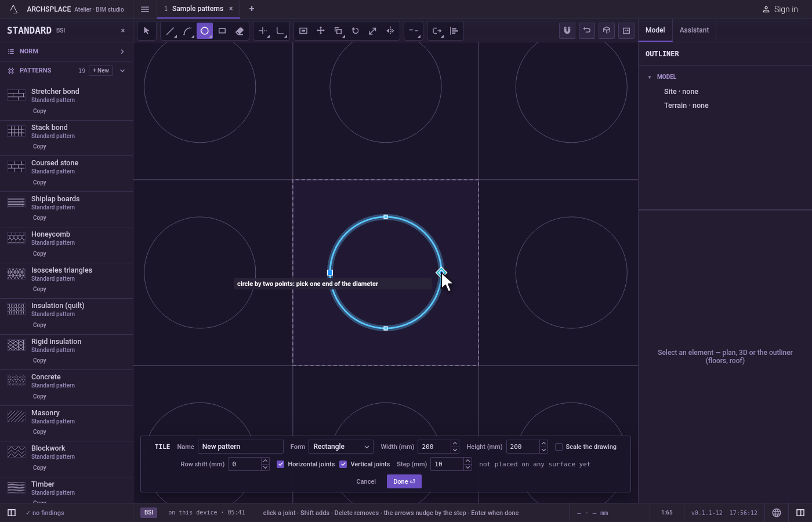This screenshot has width=812, height=522.
Task: Click the pattern Name input field
Action: point(240,447)
